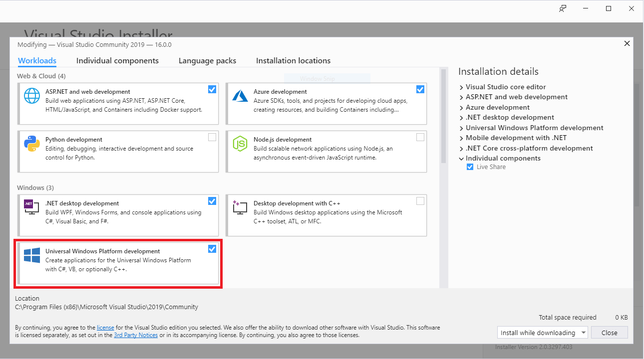Click the Python development logo icon
The image size is (644, 359).
tap(32, 144)
